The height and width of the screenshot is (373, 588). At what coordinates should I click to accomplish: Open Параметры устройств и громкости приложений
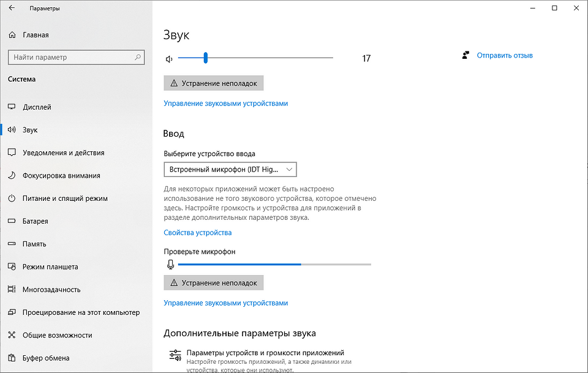[265, 353]
